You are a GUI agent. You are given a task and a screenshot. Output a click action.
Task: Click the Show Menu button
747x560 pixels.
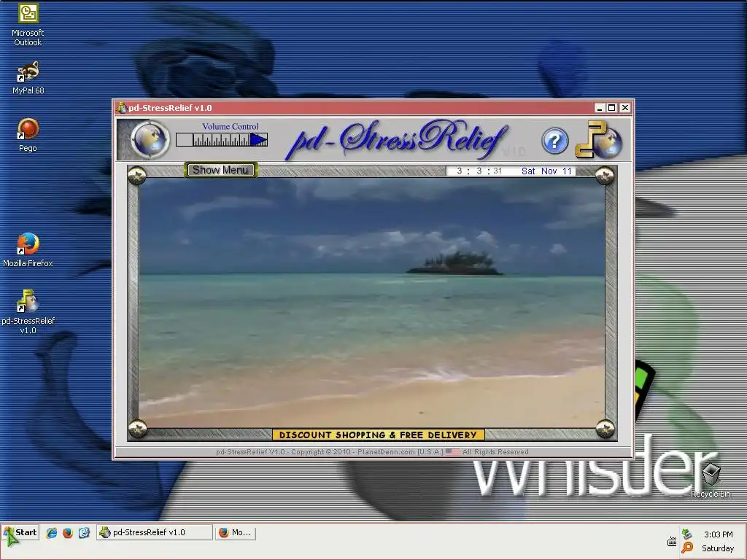click(220, 170)
